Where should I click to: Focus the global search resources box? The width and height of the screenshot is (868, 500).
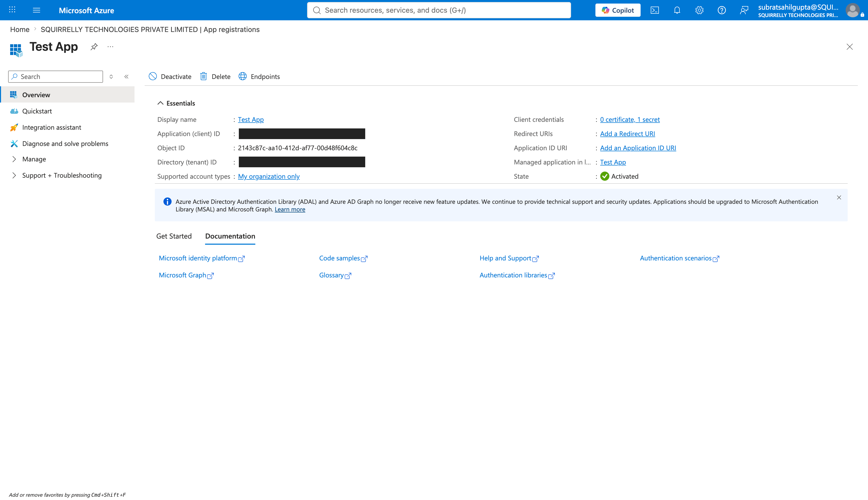click(439, 10)
